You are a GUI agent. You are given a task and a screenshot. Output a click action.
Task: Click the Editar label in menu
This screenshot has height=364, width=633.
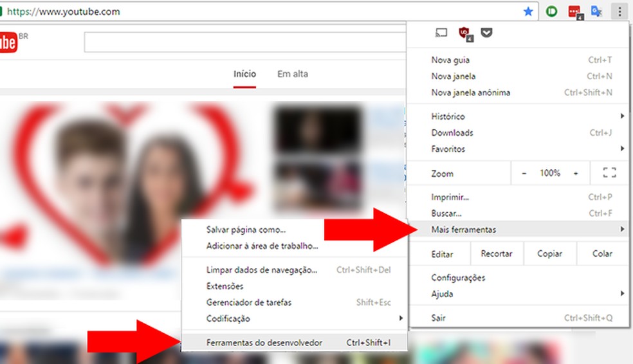click(442, 254)
